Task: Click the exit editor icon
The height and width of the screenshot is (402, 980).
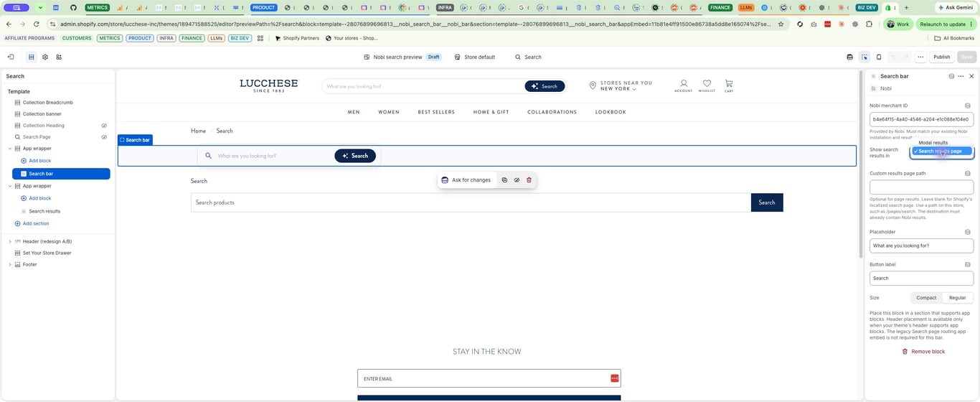Action: [11, 57]
